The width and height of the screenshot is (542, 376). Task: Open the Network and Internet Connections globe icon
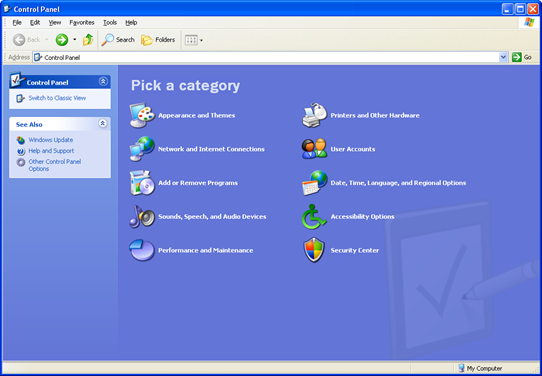tap(142, 149)
